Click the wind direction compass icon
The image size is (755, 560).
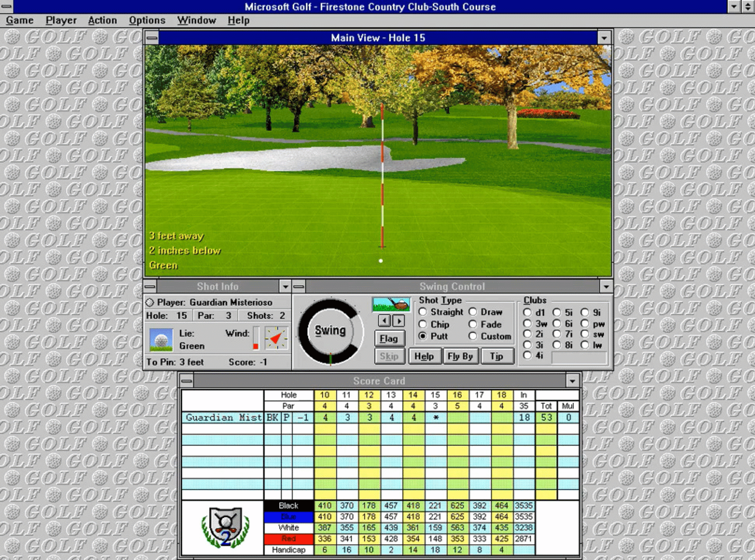pos(276,339)
